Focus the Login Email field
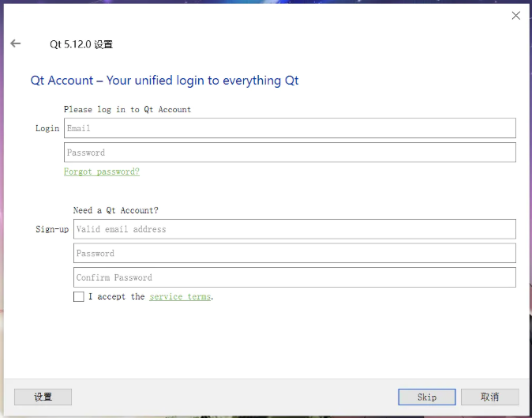This screenshot has width=532, height=418. point(290,128)
